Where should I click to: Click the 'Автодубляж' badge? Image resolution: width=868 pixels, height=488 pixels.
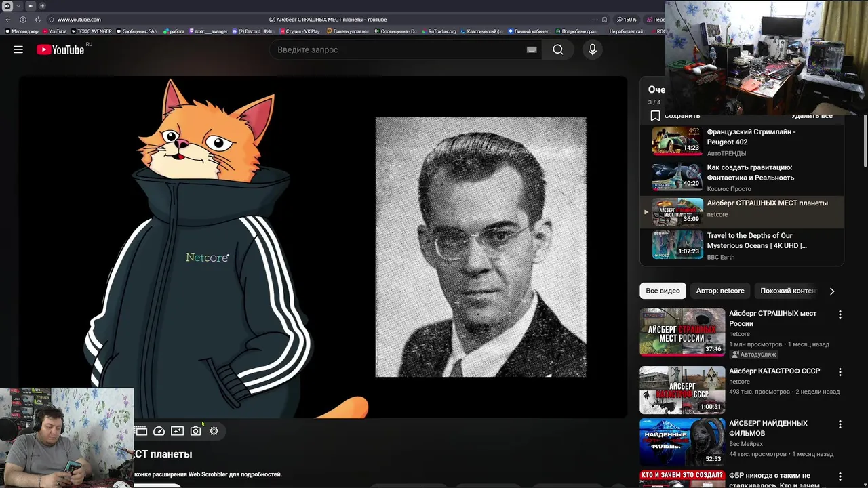(x=753, y=354)
